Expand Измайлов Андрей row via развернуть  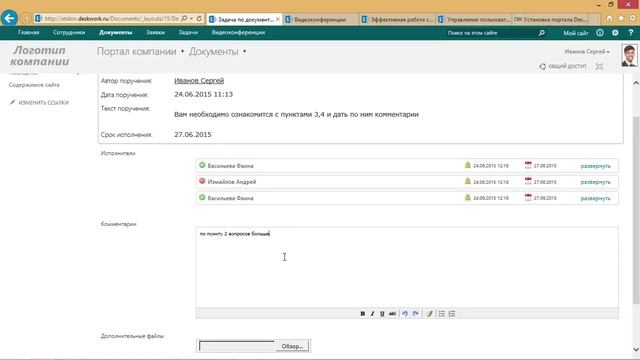pos(596,182)
